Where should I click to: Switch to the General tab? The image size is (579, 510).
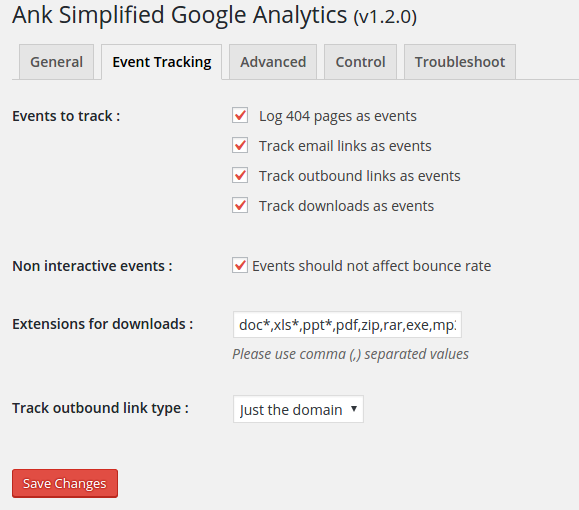tap(56, 62)
